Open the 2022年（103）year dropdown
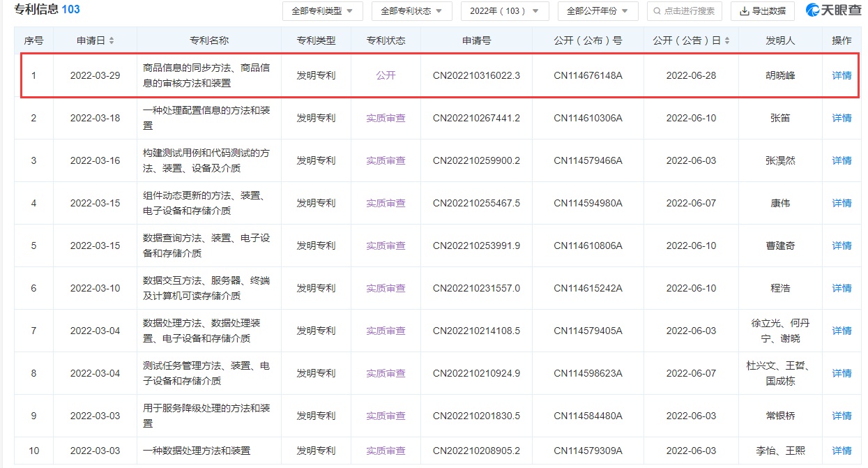868x468 pixels. 505,11
